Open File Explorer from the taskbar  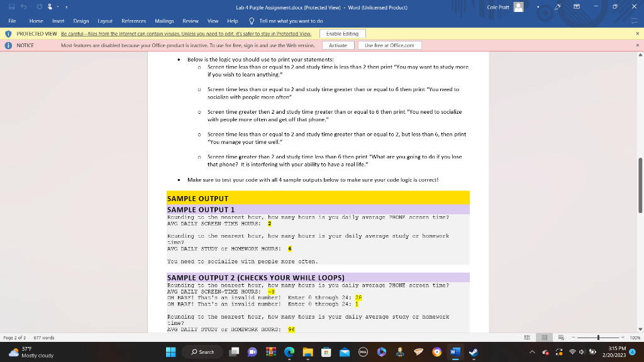pos(308,352)
